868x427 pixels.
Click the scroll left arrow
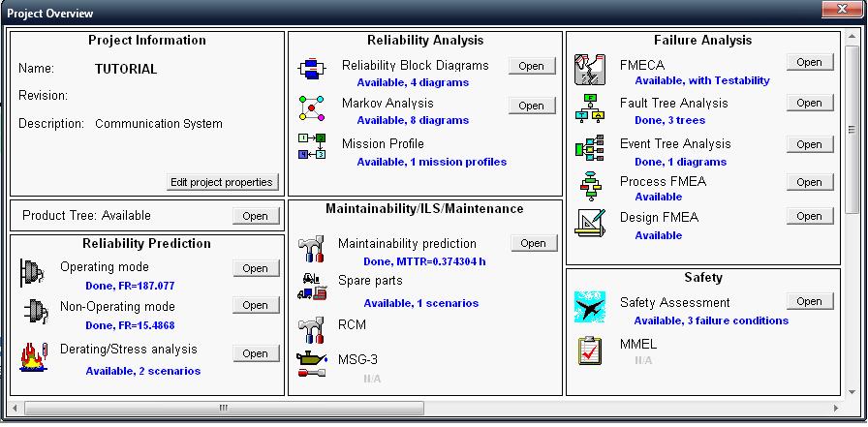(x=15, y=409)
